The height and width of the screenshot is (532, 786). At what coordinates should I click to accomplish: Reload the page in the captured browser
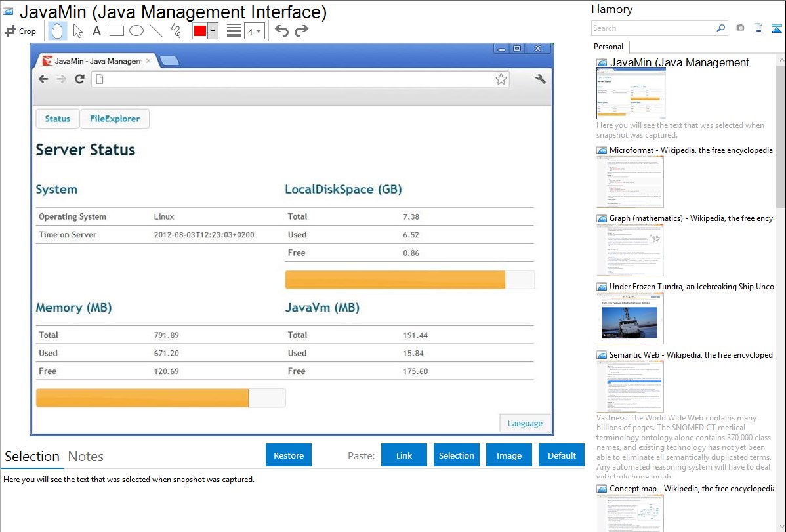pyautogui.click(x=79, y=79)
